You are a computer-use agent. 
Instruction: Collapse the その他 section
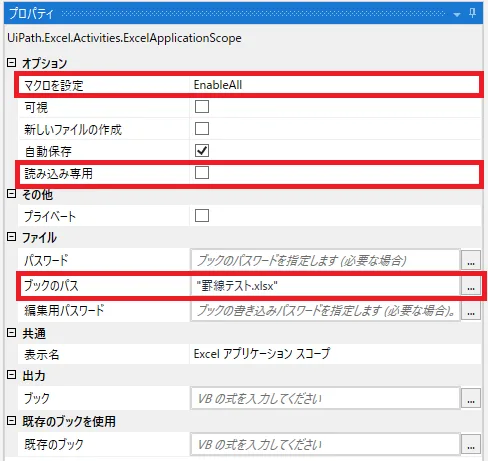[x=12, y=194]
